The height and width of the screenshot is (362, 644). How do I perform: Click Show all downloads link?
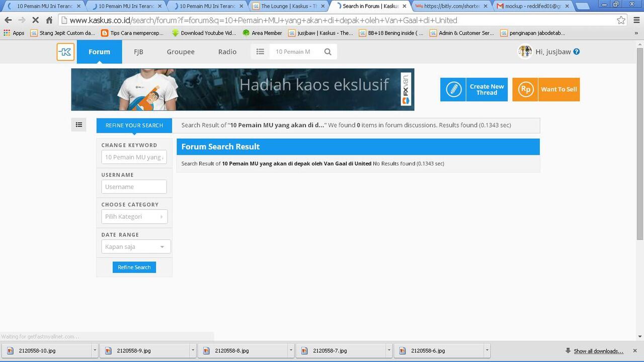pyautogui.click(x=598, y=351)
